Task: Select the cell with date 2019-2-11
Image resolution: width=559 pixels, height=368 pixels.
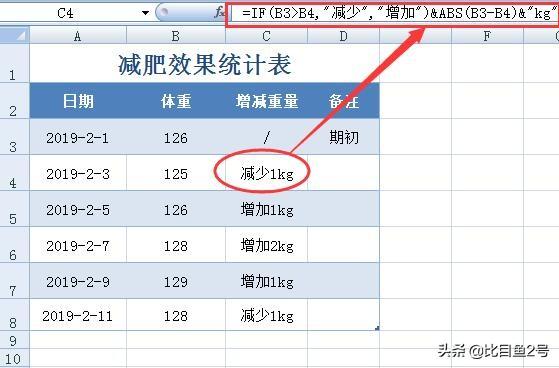Action: coord(78,315)
